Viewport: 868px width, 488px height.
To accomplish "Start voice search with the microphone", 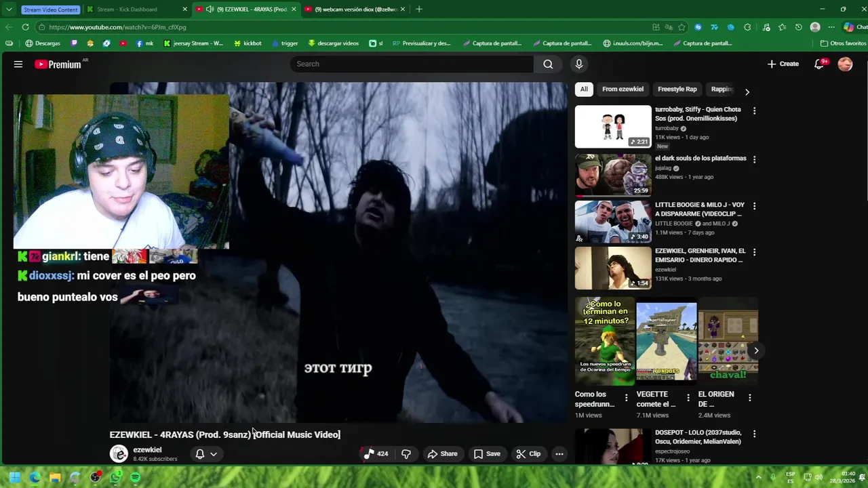I will [x=578, y=64].
